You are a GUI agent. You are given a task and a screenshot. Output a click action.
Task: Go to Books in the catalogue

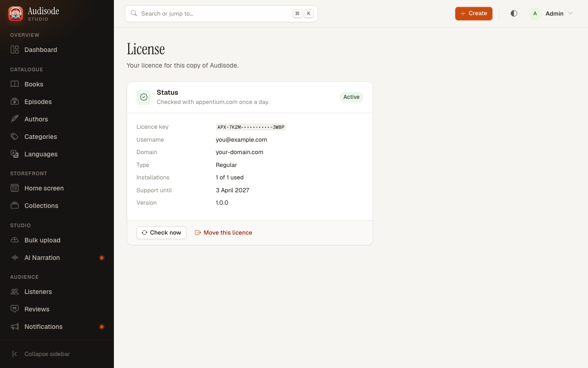(57, 84)
